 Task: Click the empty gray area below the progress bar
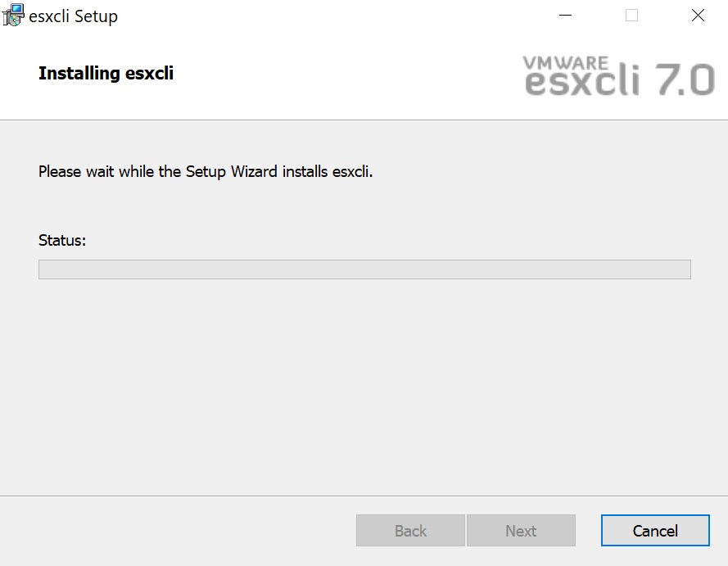[x=364, y=385]
